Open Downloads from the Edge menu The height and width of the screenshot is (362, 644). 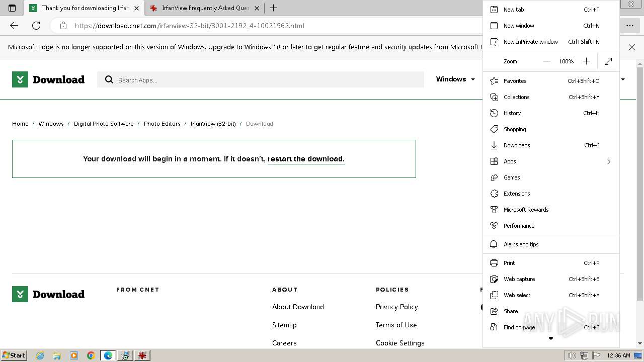point(551,145)
